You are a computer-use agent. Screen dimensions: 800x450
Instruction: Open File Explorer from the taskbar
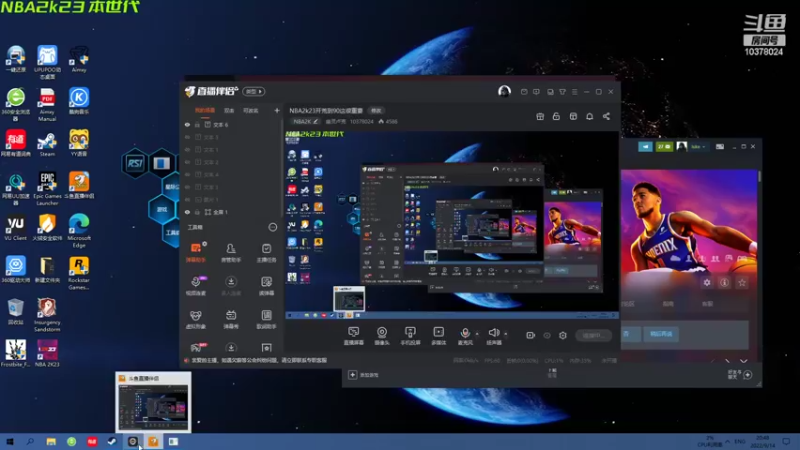pos(51,441)
